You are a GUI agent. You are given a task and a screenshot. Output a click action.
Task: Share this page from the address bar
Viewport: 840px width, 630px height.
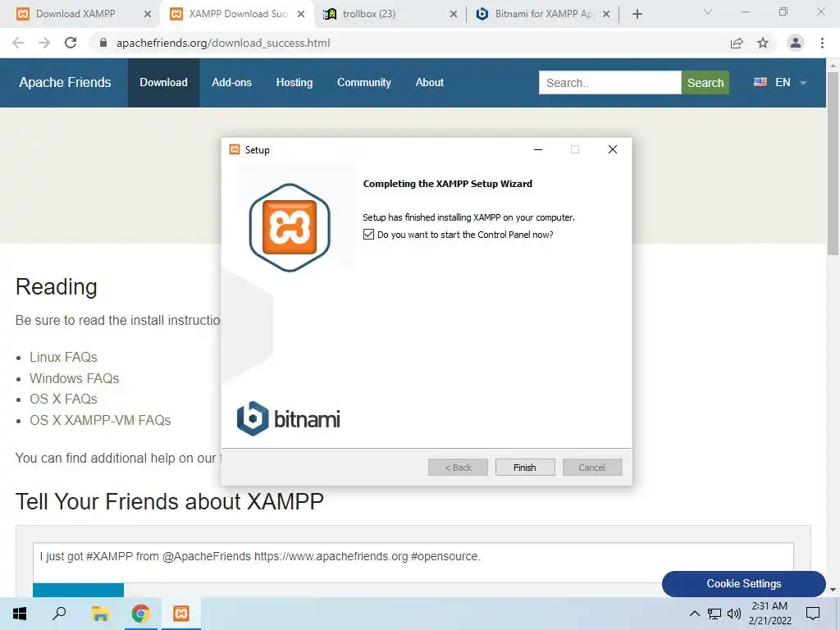click(737, 43)
